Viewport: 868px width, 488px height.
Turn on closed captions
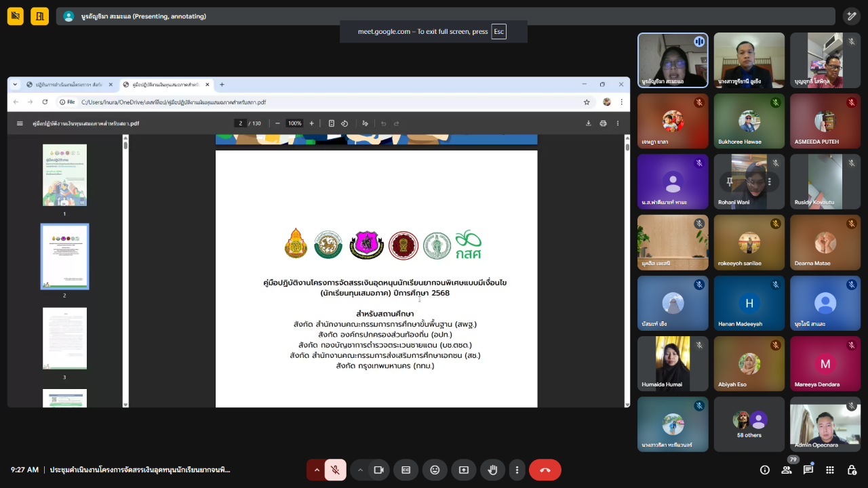click(406, 470)
